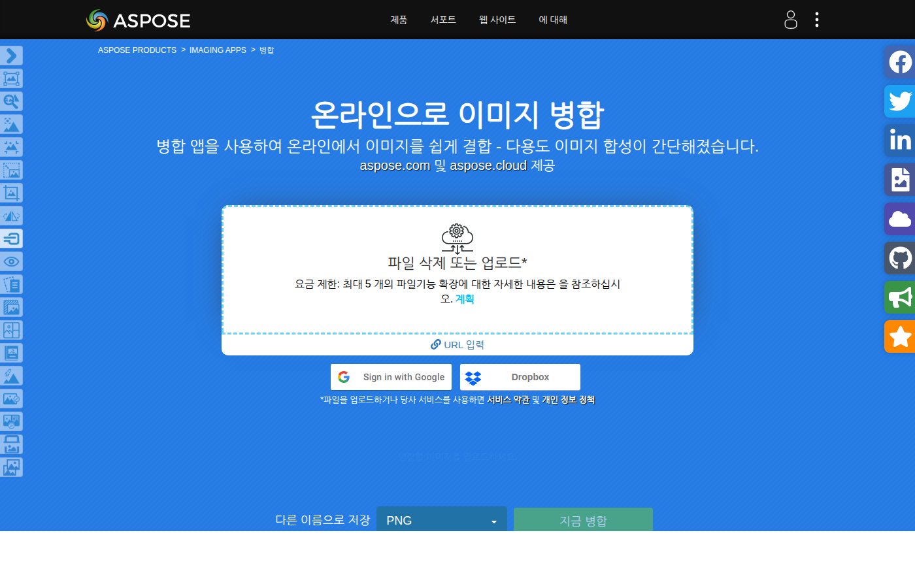Screen dimensions: 915x588
Task: Open the three-dot menu in the header
Action: pyautogui.click(x=816, y=20)
